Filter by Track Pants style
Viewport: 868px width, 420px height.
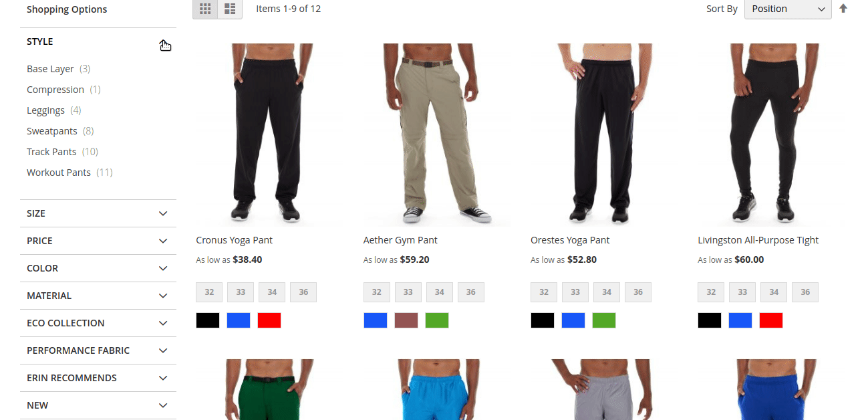(51, 152)
